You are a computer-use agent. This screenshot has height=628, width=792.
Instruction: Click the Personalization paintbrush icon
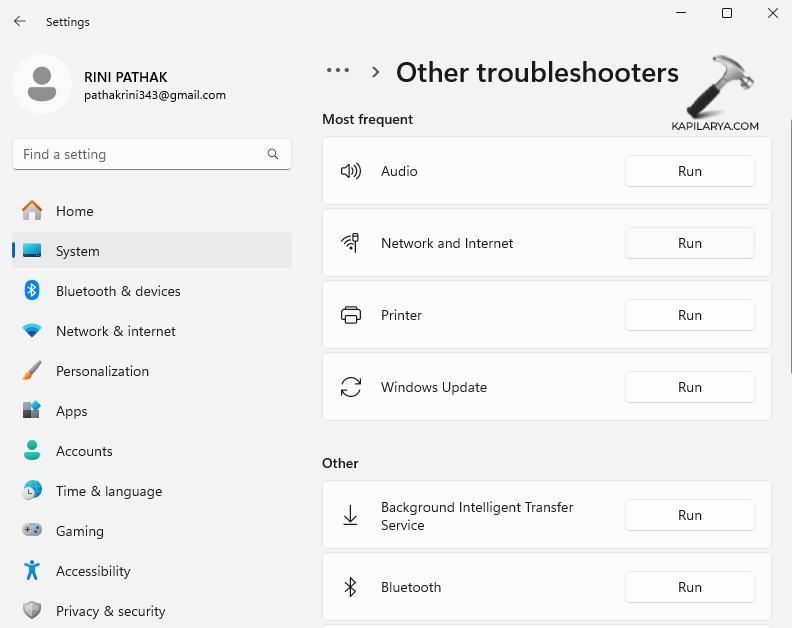point(32,371)
